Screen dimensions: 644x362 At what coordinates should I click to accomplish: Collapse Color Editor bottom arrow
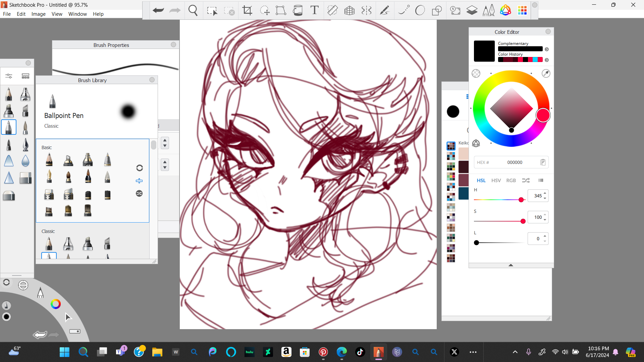pyautogui.click(x=511, y=265)
